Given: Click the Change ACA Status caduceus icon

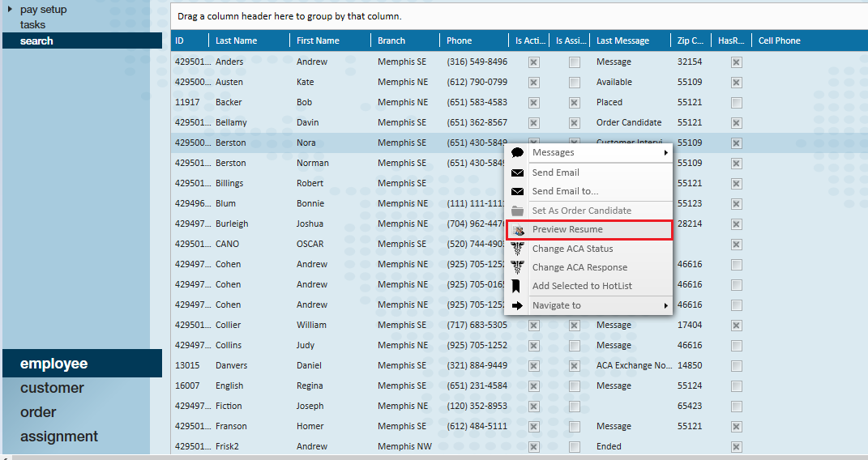Looking at the screenshot, I should coord(518,249).
